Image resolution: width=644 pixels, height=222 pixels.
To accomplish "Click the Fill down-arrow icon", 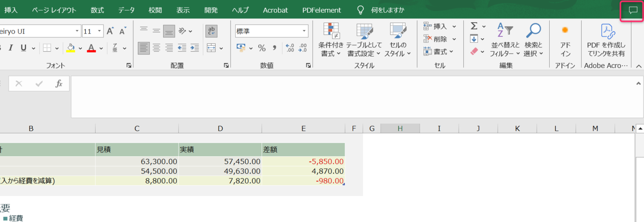I will click(x=474, y=39).
